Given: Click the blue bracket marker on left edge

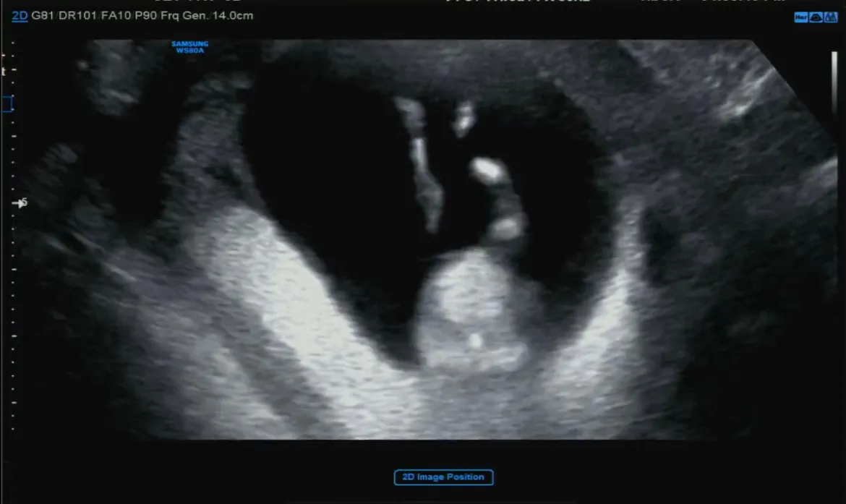Looking at the screenshot, I should [x=7, y=103].
